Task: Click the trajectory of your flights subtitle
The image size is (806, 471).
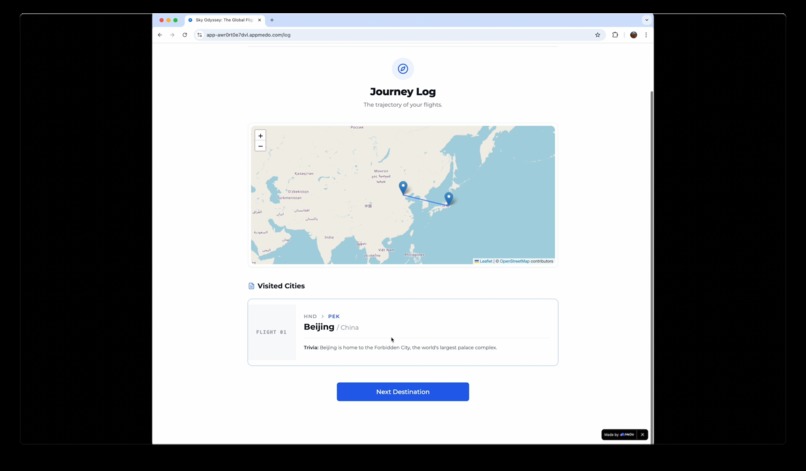Action: click(402, 105)
